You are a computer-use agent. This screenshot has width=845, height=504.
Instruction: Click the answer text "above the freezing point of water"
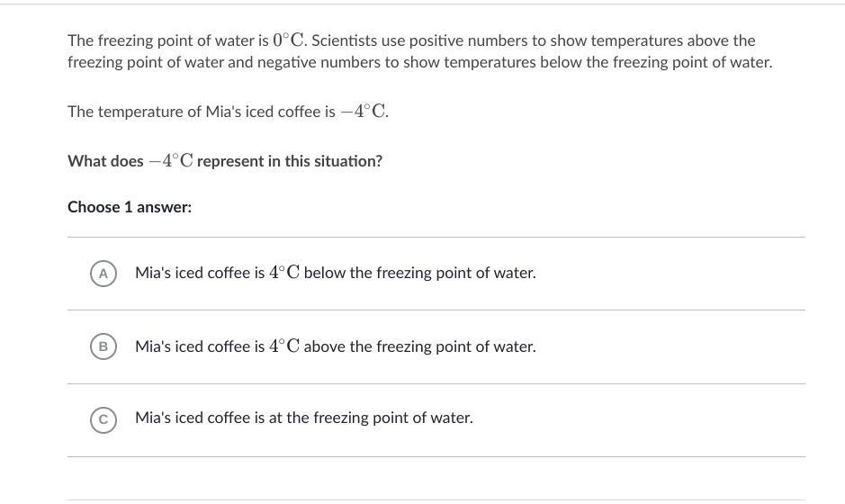tap(419, 346)
